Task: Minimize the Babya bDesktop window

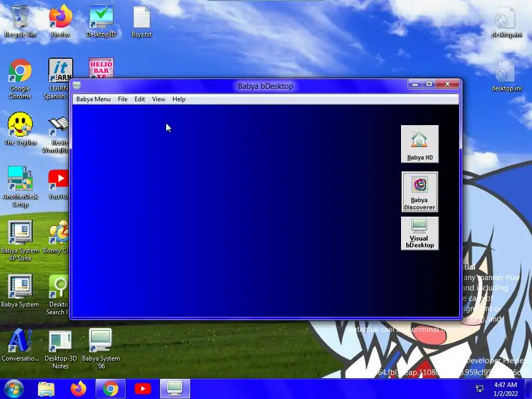Action: 415,84
